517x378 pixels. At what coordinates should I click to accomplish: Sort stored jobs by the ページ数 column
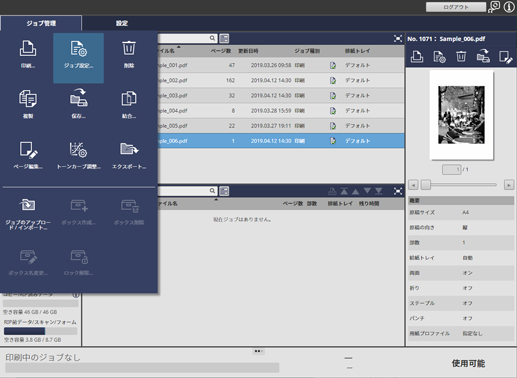click(221, 51)
